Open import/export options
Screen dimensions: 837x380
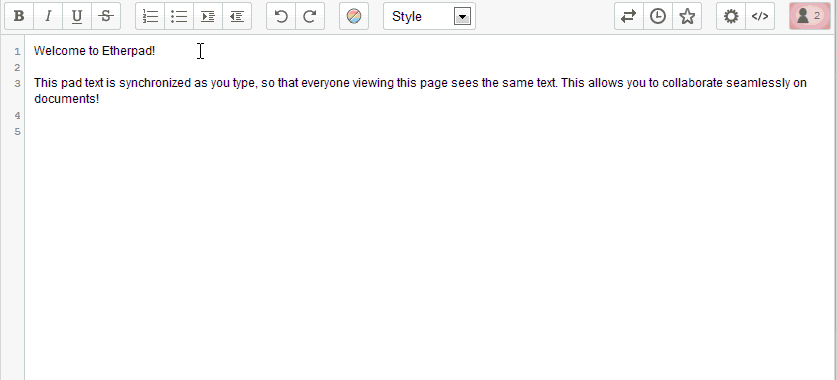(x=629, y=16)
